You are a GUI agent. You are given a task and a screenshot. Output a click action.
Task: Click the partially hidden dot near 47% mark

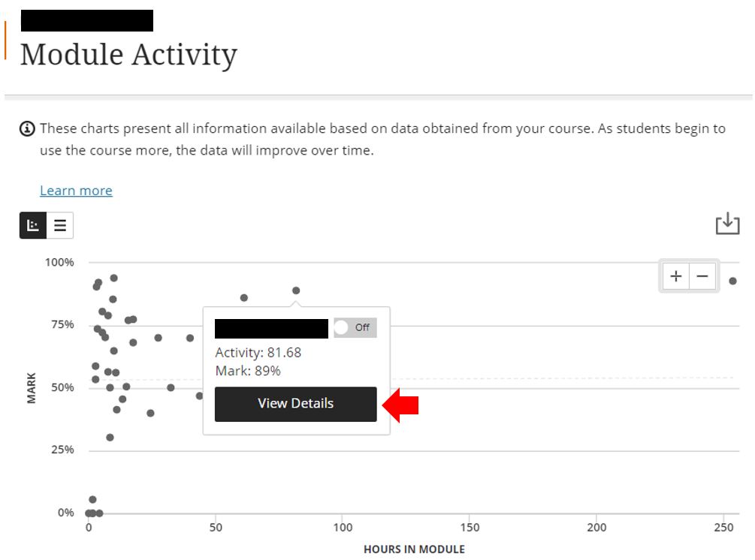[199, 396]
